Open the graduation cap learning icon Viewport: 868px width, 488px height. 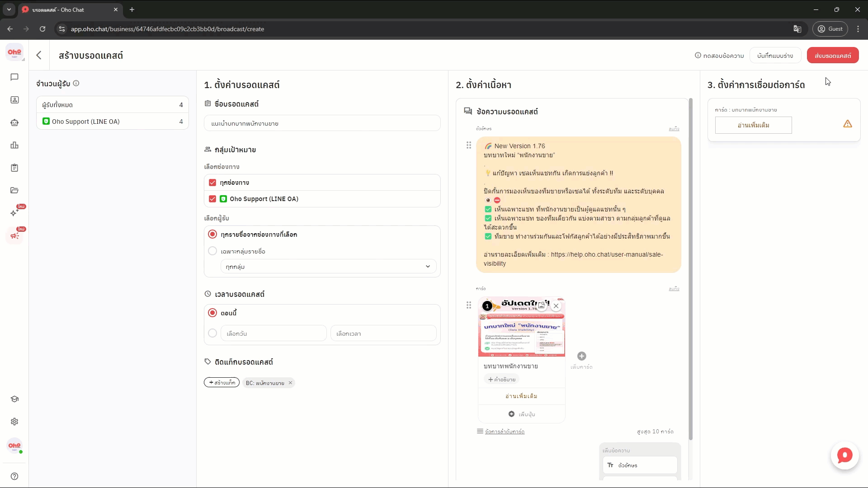[x=14, y=399]
